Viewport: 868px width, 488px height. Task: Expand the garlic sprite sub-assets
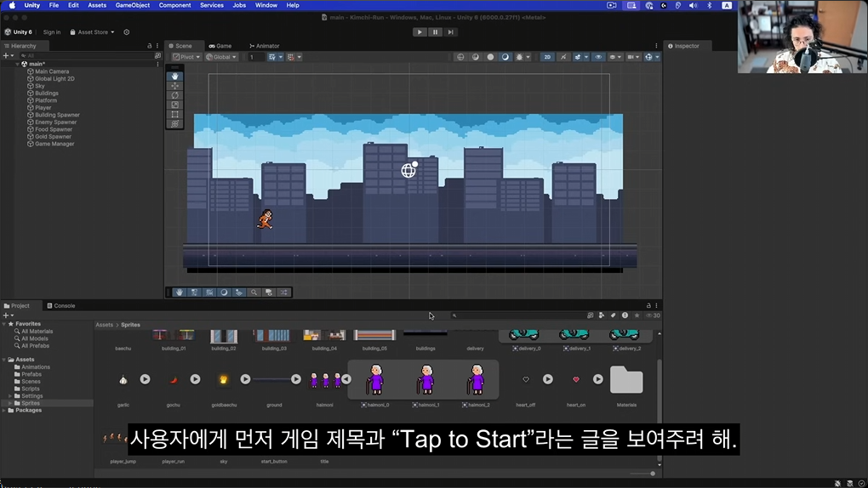(145, 379)
